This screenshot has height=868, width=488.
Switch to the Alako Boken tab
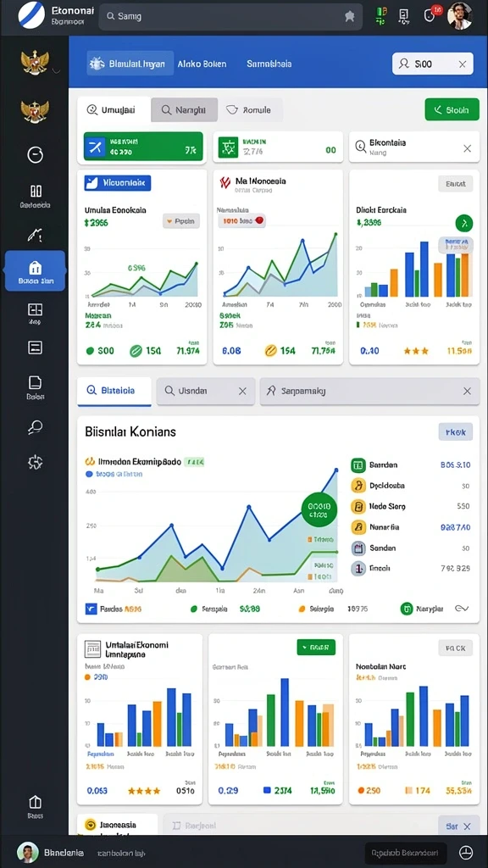tap(202, 64)
